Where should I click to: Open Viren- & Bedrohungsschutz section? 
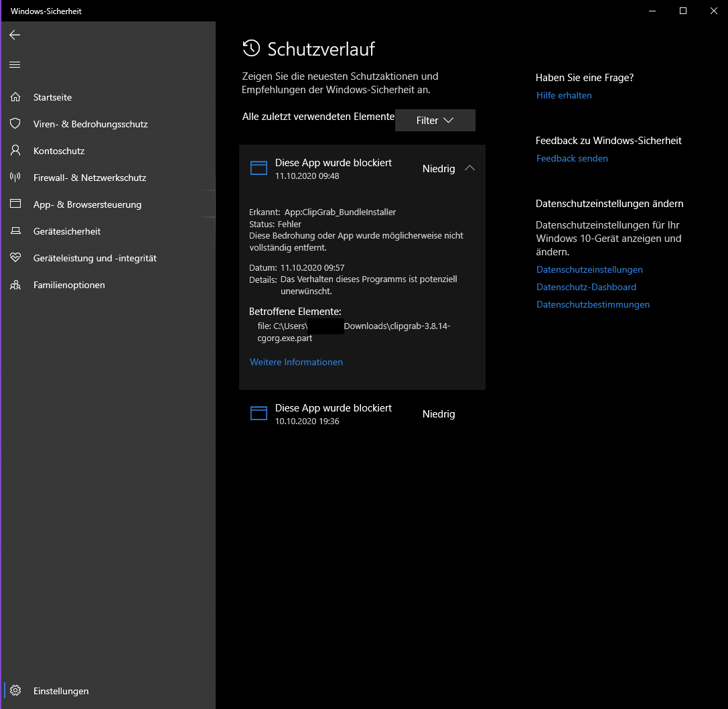108,124
